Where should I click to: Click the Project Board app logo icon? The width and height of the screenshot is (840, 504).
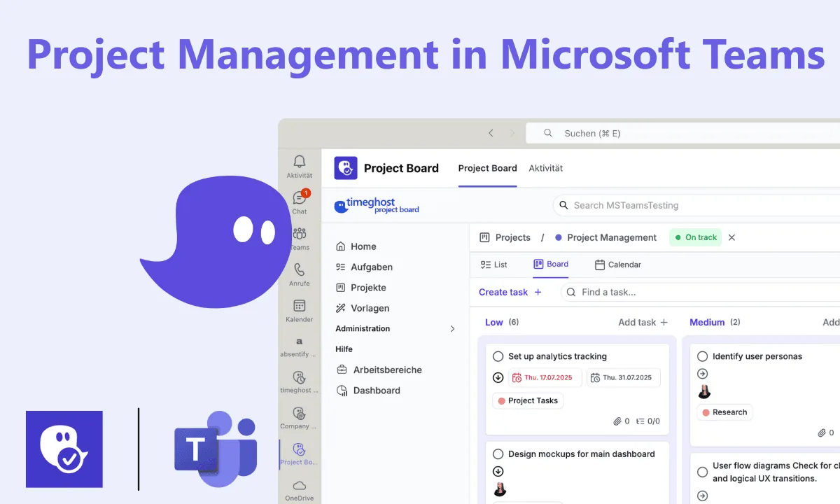[346, 168]
